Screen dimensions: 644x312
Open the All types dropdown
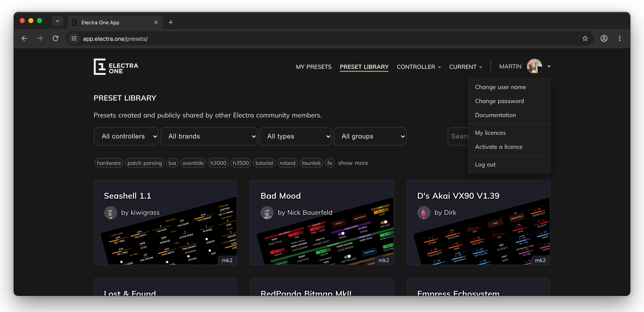[x=295, y=136]
